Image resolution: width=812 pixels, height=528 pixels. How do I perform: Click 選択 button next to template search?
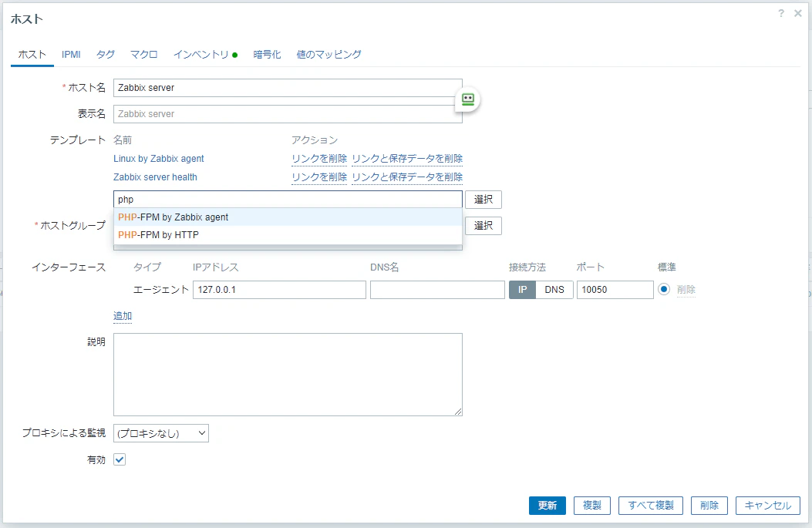pyautogui.click(x=483, y=200)
